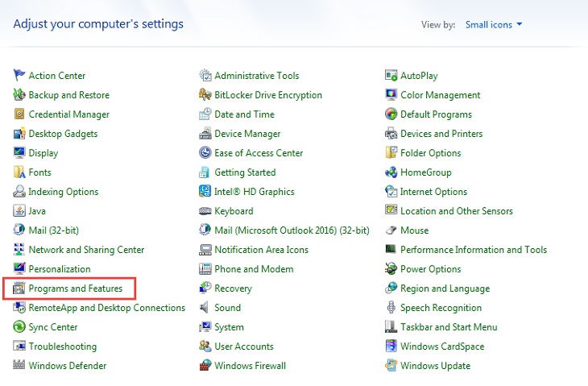Click the Backup and Restore icon
The height and width of the screenshot is (386, 588).
[x=19, y=94]
